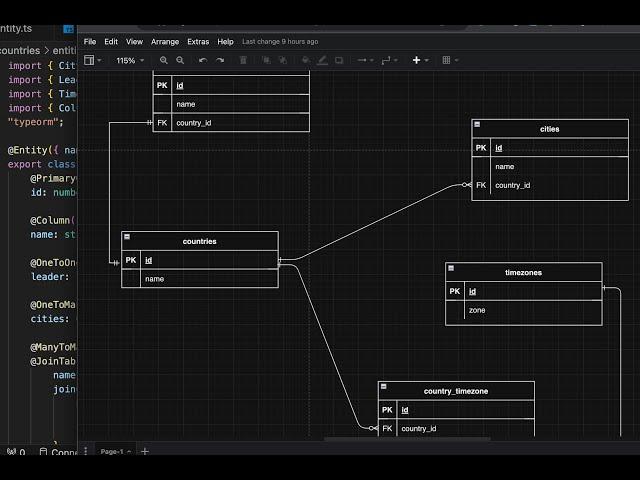Open the Table grid insert dropdown
This screenshot has width=640, height=480.
pyautogui.click(x=450, y=60)
